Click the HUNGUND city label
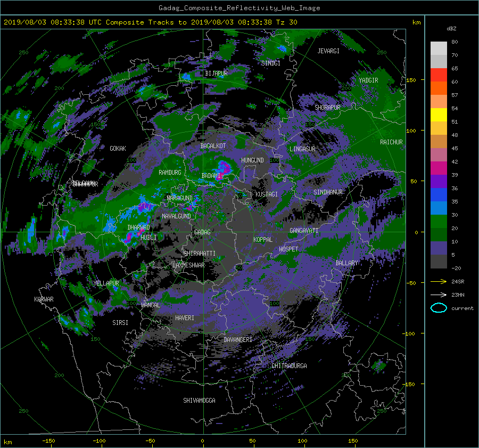This screenshot has width=479, height=448. click(x=252, y=160)
